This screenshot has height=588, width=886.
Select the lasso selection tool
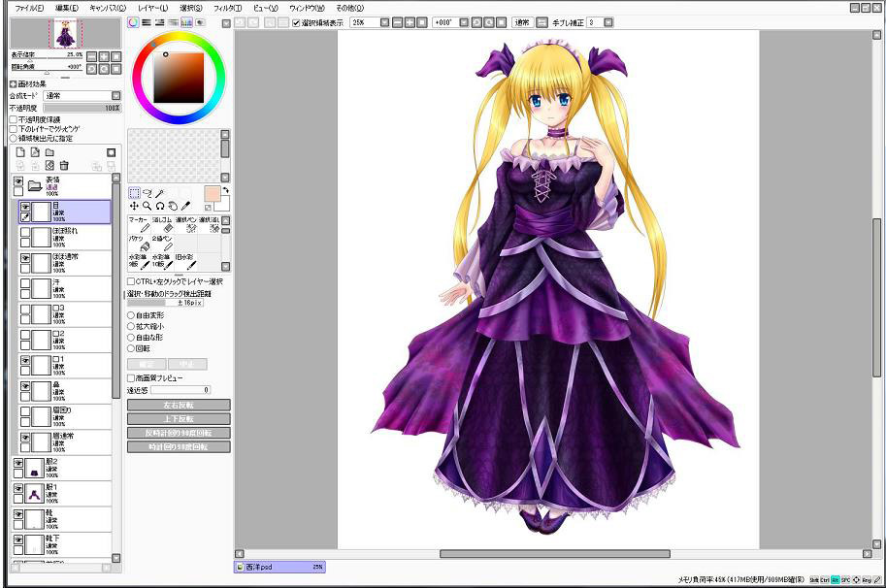tap(148, 193)
